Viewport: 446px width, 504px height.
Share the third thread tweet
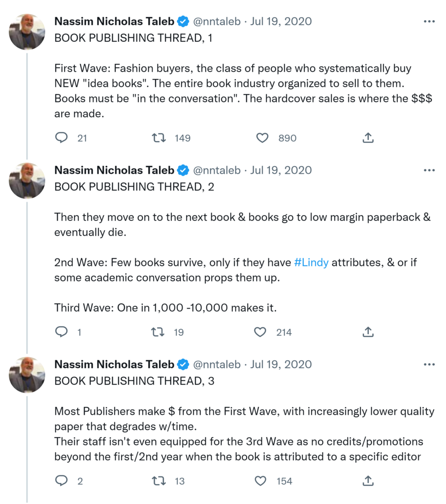(368, 481)
